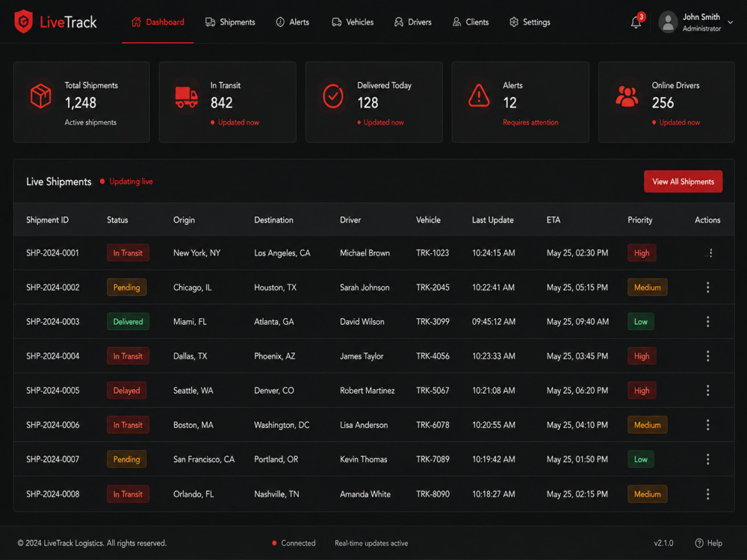Sort by the Status column header
The width and height of the screenshot is (747, 560).
point(117,220)
